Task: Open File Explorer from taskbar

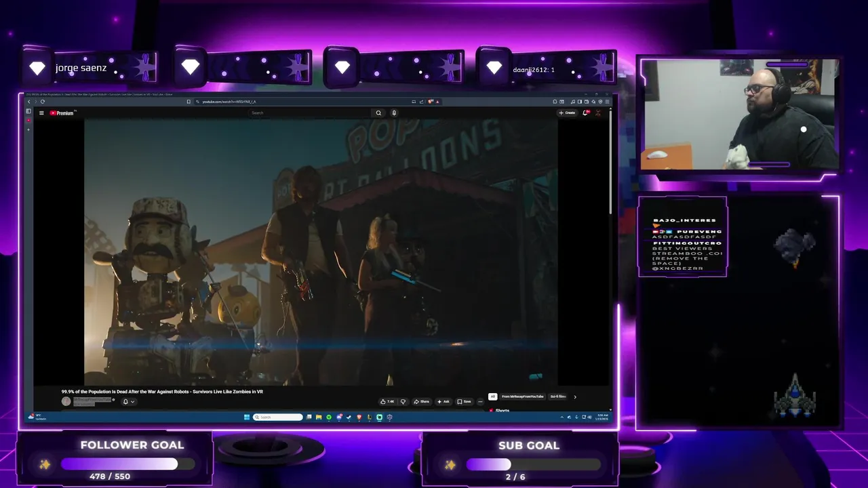Action: click(x=319, y=418)
